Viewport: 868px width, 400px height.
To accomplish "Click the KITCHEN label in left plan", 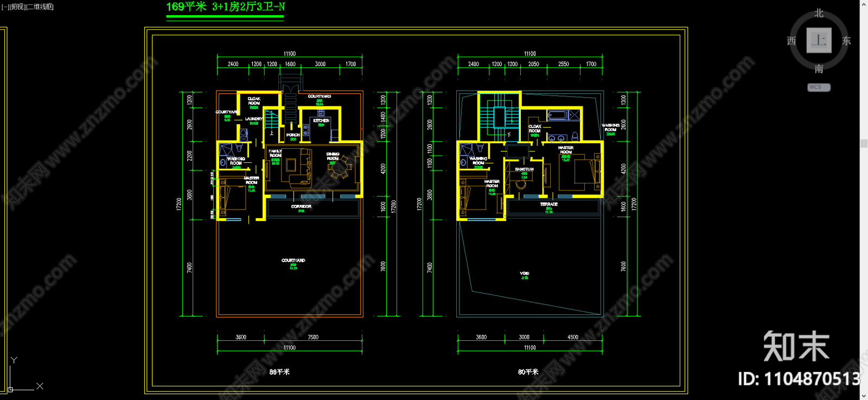I will coord(321,120).
